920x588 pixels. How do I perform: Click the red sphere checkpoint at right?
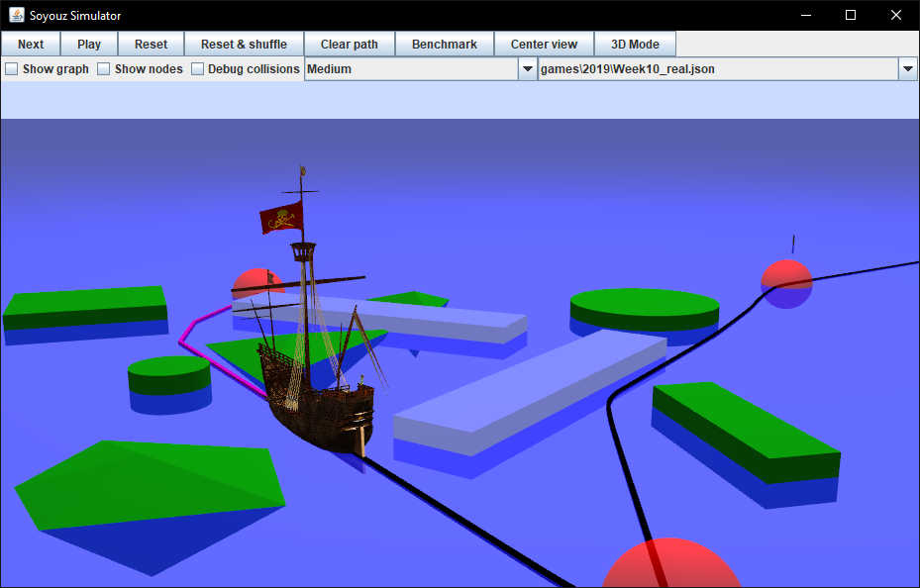787,284
